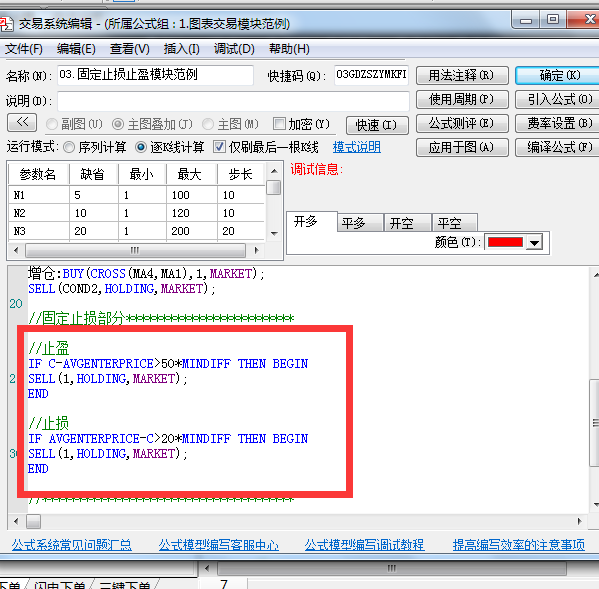This screenshot has height=589, width=599.
Task: Click the 使用周期(P) button
Action: (462, 99)
